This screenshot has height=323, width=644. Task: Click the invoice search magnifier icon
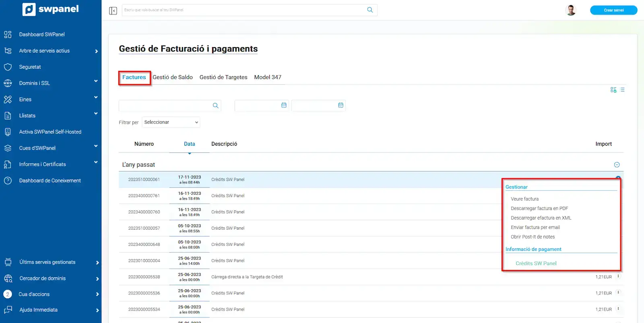click(x=216, y=105)
